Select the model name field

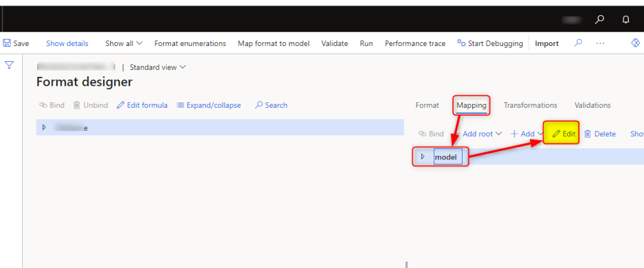click(x=448, y=157)
